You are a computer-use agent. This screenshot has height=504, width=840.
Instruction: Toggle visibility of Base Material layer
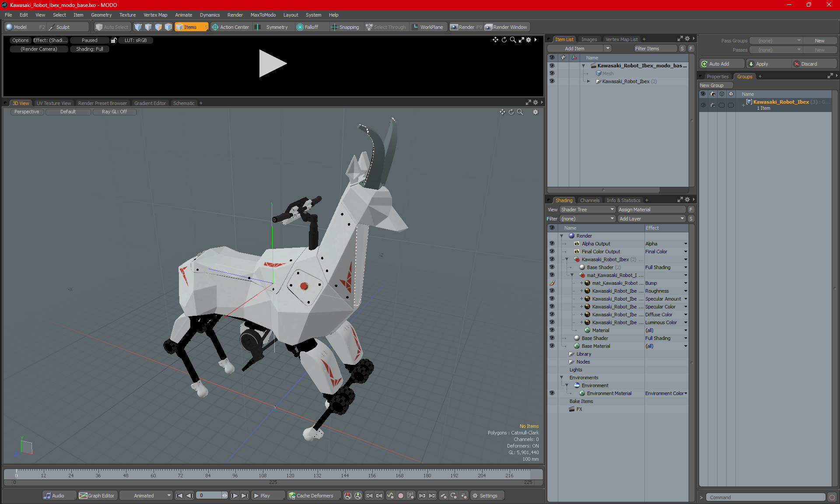[x=552, y=346]
